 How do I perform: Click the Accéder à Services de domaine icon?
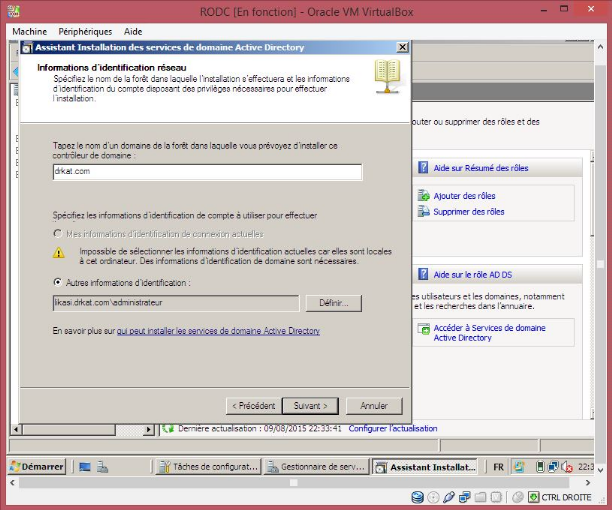click(x=425, y=329)
